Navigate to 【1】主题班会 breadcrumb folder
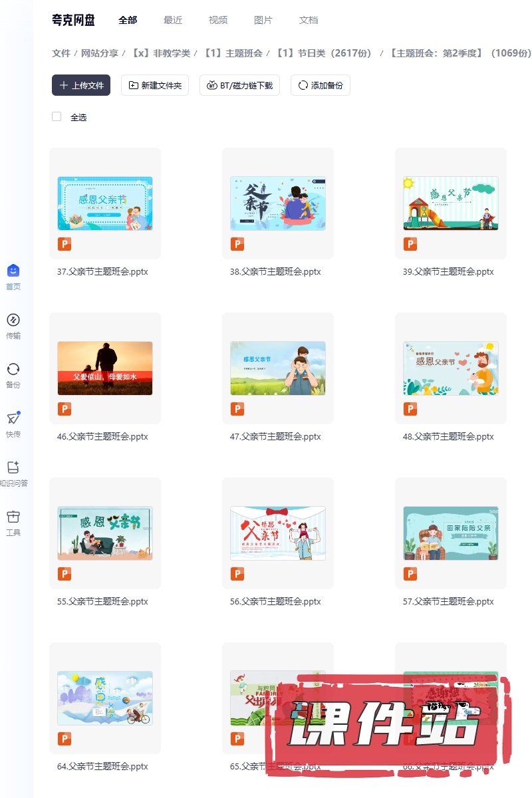This screenshot has height=798, width=532. click(233, 53)
